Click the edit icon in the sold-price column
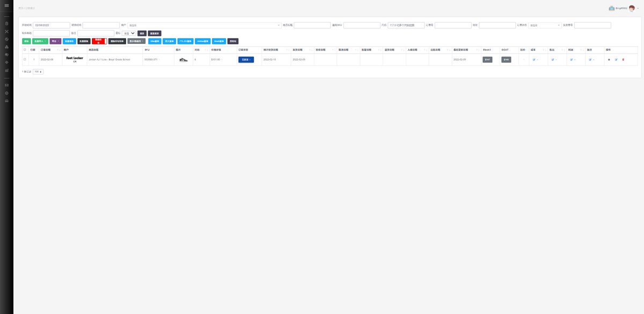The width and height of the screenshot is (644, 314). (x=553, y=59)
